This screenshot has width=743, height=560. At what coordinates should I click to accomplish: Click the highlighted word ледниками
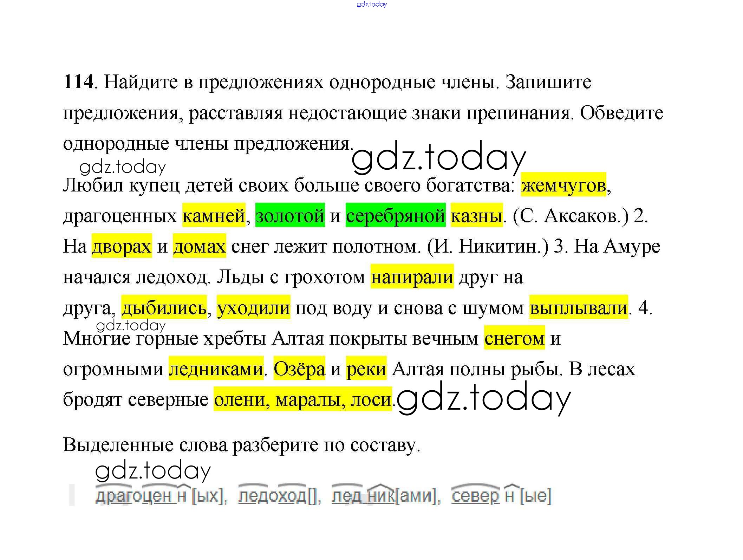pyautogui.click(x=216, y=369)
